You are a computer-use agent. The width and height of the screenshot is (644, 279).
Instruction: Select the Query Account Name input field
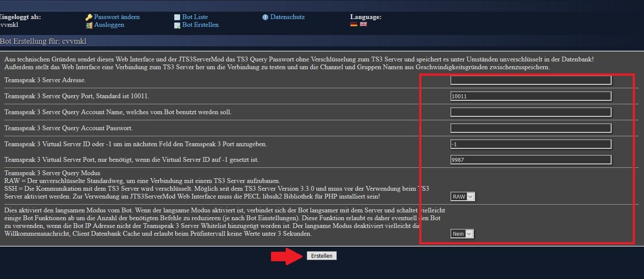tap(531, 112)
